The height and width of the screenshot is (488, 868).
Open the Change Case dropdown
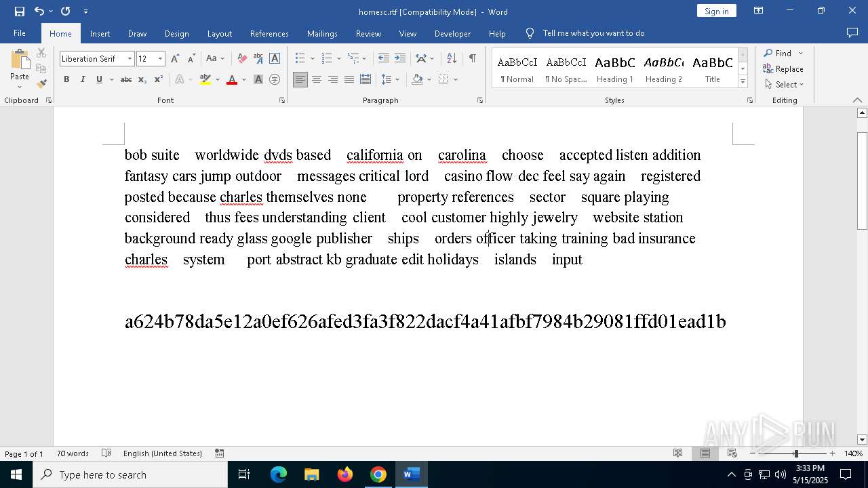[215, 59]
